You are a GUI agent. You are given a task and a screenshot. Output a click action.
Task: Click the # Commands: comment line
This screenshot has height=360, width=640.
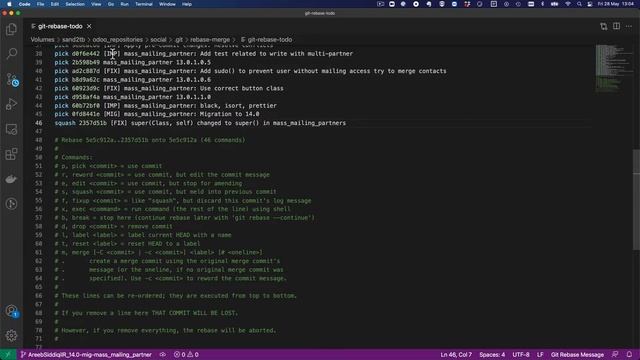coord(73,158)
